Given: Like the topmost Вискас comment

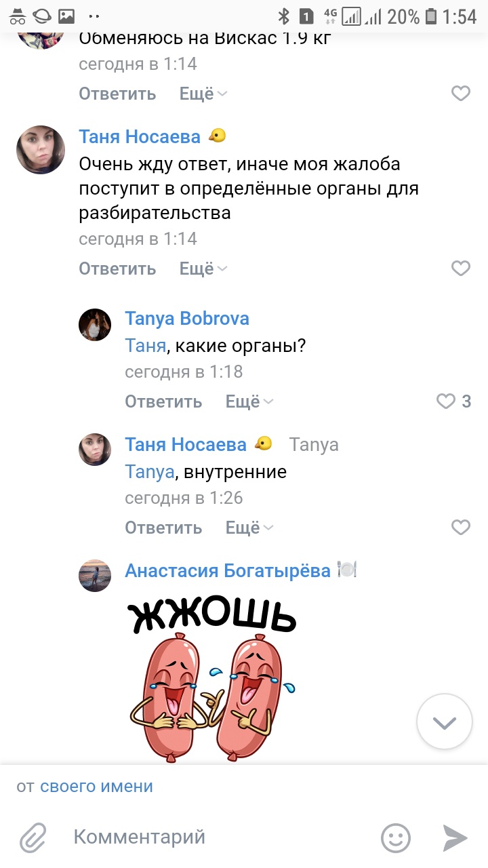Looking at the screenshot, I should pyautogui.click(x=461, y=94).
